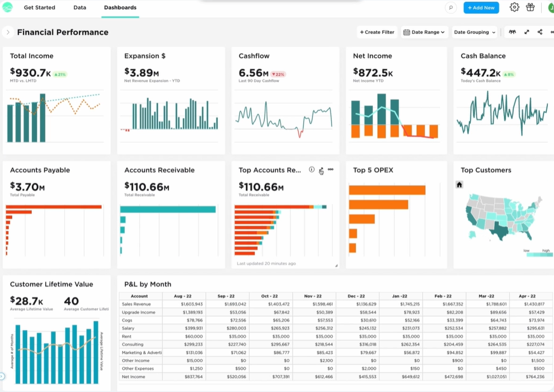Click the Create Filter button
Image resolution: width=554 pixels, height=392 pixels.
coord(377,32)
